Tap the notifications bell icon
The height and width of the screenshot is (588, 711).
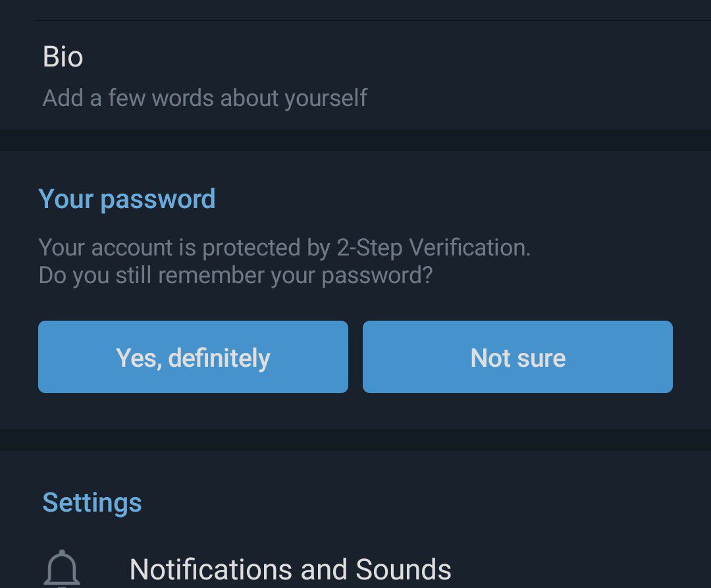(x=62, y=568)
